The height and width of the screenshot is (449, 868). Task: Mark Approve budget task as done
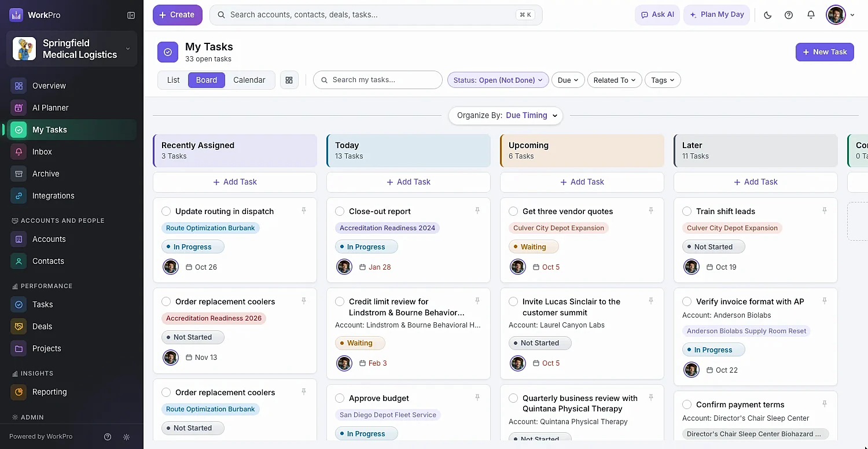point(340,398)
